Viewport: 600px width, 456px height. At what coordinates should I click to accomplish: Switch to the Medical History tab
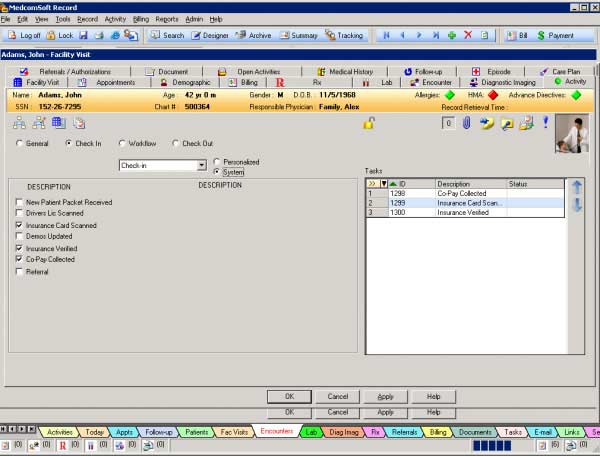click(x=345, y=72)
